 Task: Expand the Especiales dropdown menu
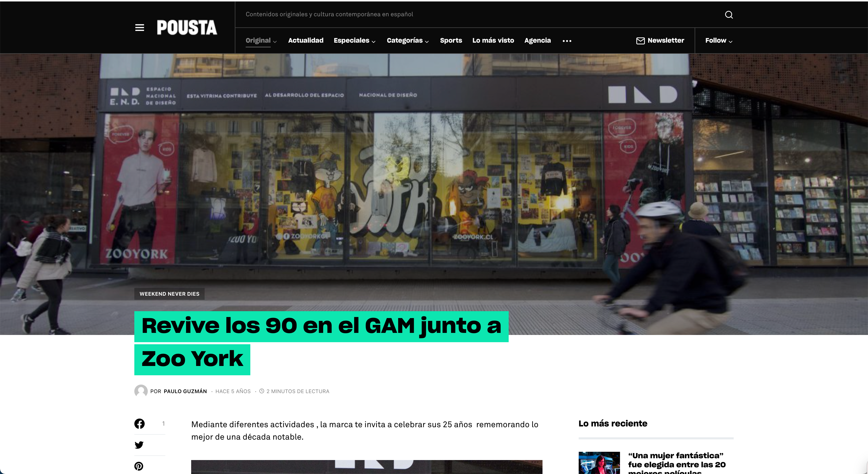point(354,41)
